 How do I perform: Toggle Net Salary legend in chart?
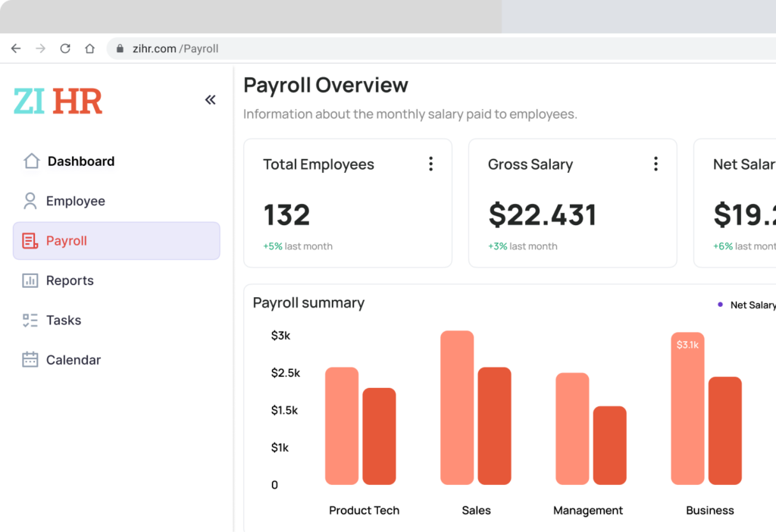[747, 305]
